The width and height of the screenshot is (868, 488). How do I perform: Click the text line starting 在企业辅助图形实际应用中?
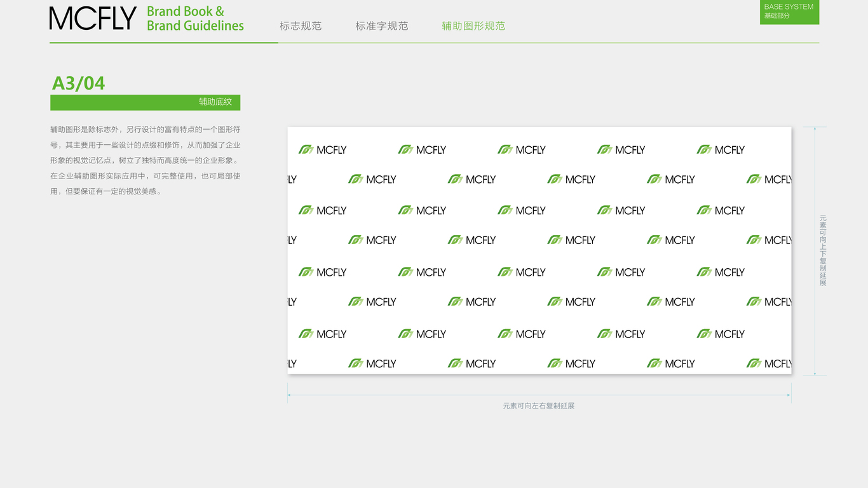pyautogui.click(x=145, y=176)
